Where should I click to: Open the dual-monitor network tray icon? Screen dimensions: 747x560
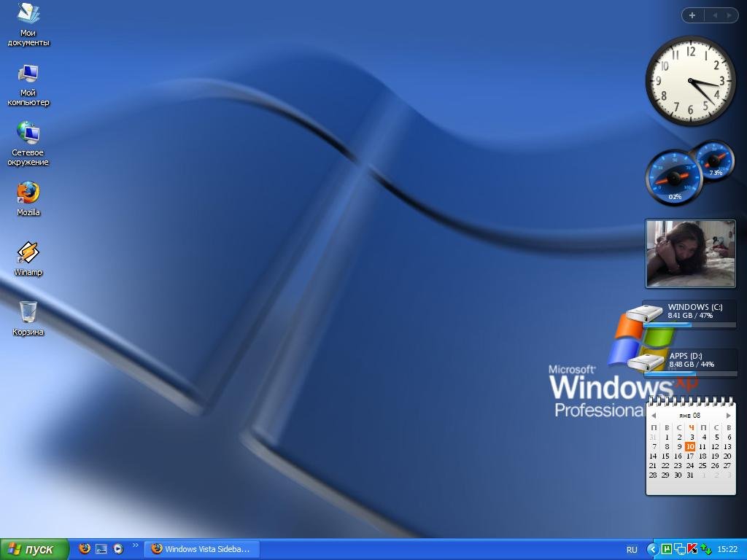[x=680, y=550]
